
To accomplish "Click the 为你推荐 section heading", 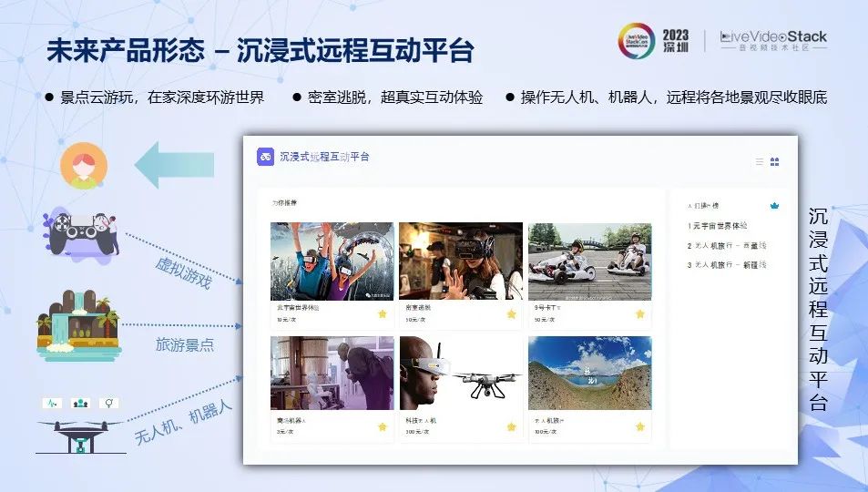I will [284, 203].
